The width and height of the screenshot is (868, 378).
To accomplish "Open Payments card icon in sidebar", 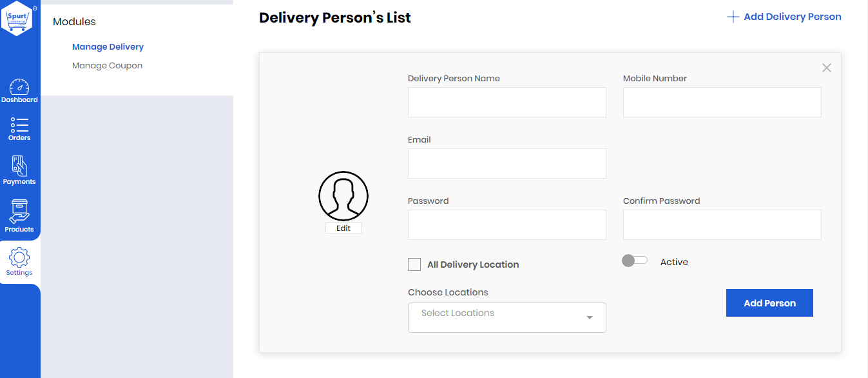I will (19, 166).
